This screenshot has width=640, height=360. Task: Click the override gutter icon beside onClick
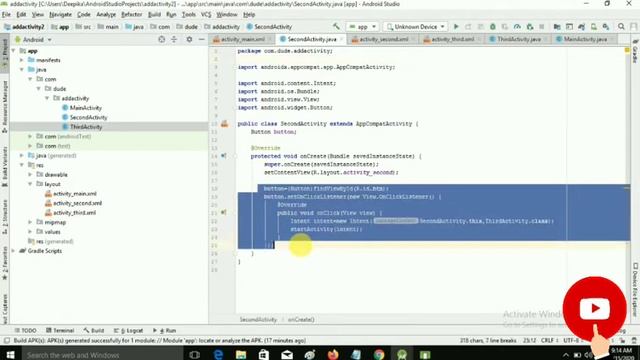tap(224, 212)
